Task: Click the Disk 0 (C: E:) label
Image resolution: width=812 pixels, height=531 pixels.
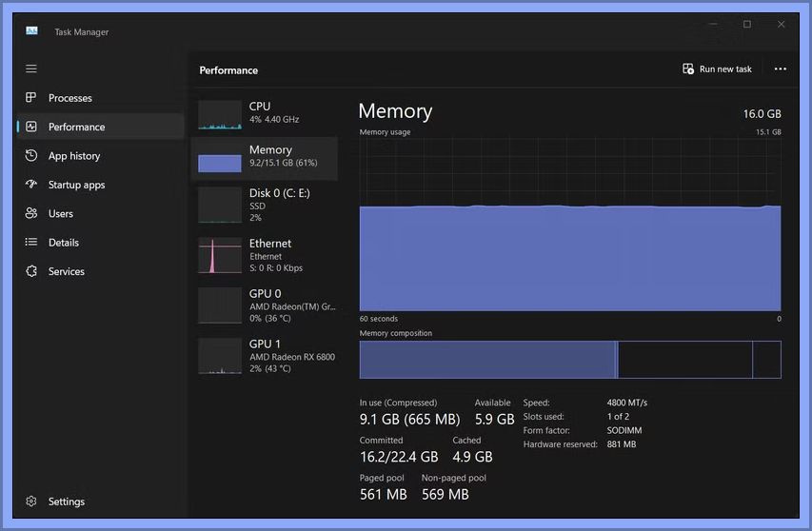Action: (280, 193)
